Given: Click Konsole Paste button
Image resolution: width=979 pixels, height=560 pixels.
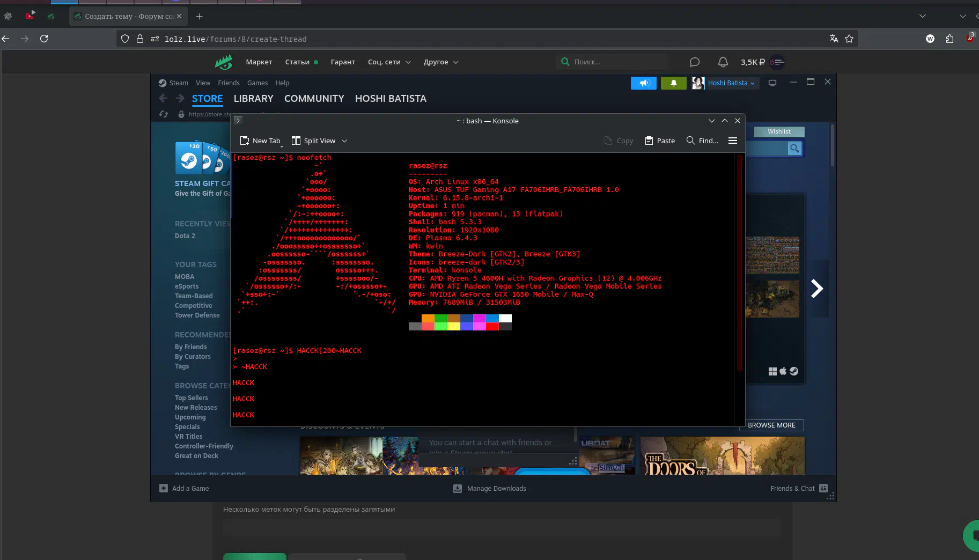Looking at the screenshot, I should point(660,141).
